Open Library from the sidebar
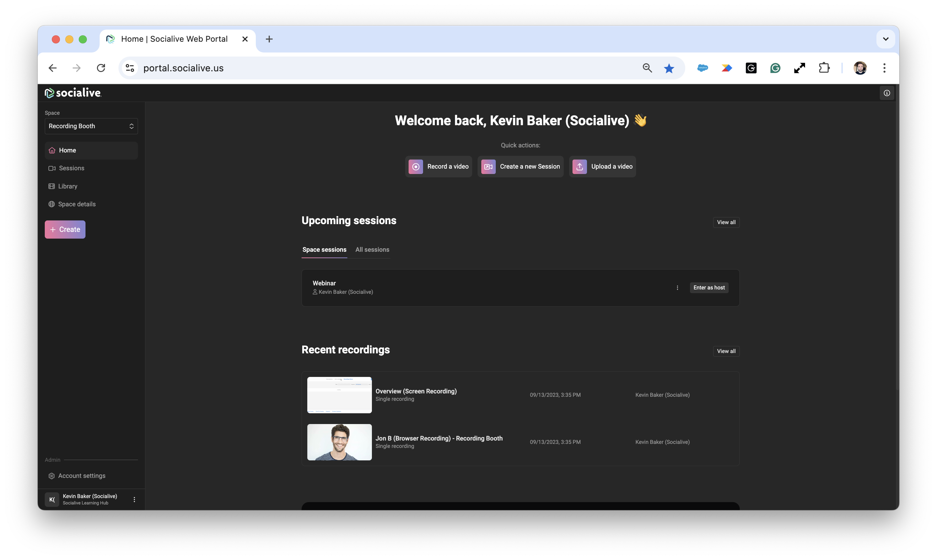The height and width of the screenshot is (560, 937). coord(67,186)
